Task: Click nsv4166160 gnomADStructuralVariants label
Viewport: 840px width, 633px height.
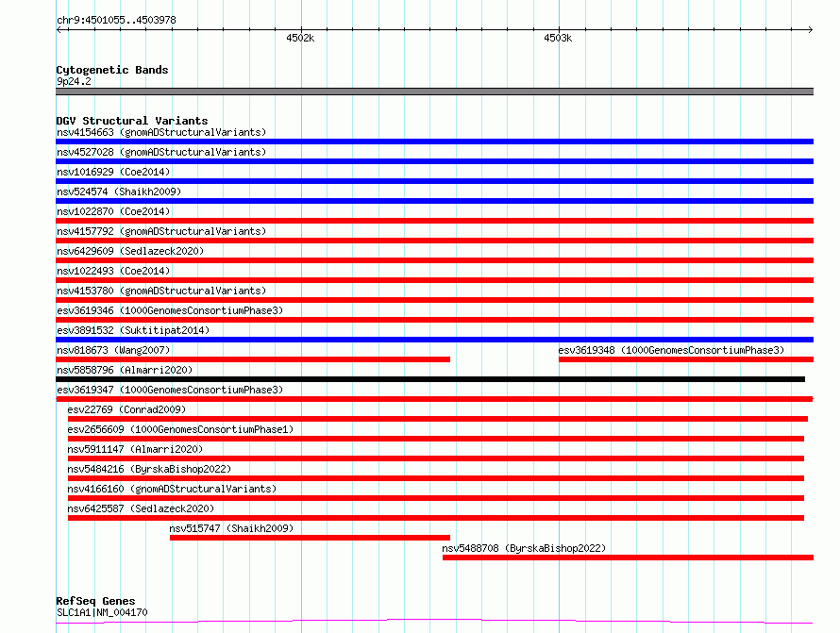Action: (x=172, y=489)
